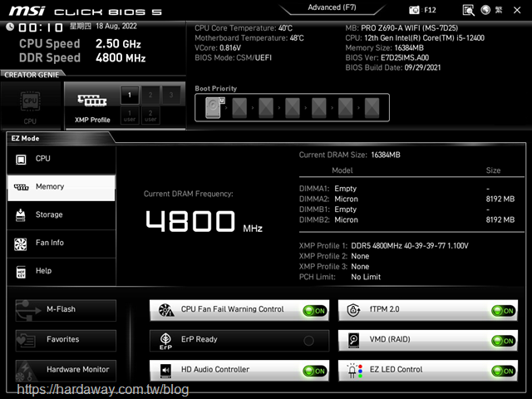Open the BIOS search magnifier icon
Viewport: 532px width, 399px height.
tap(468, 10)
